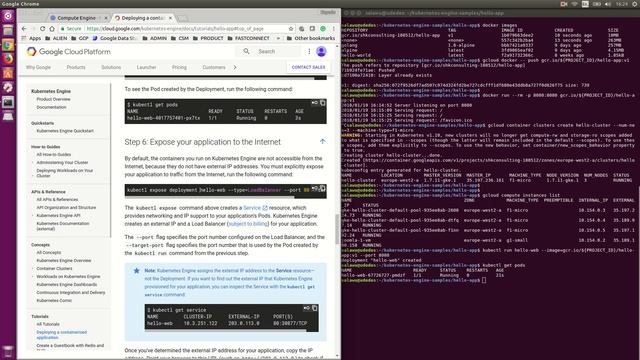Copy the kubectl expose deployment command

[x=322, y=189]
